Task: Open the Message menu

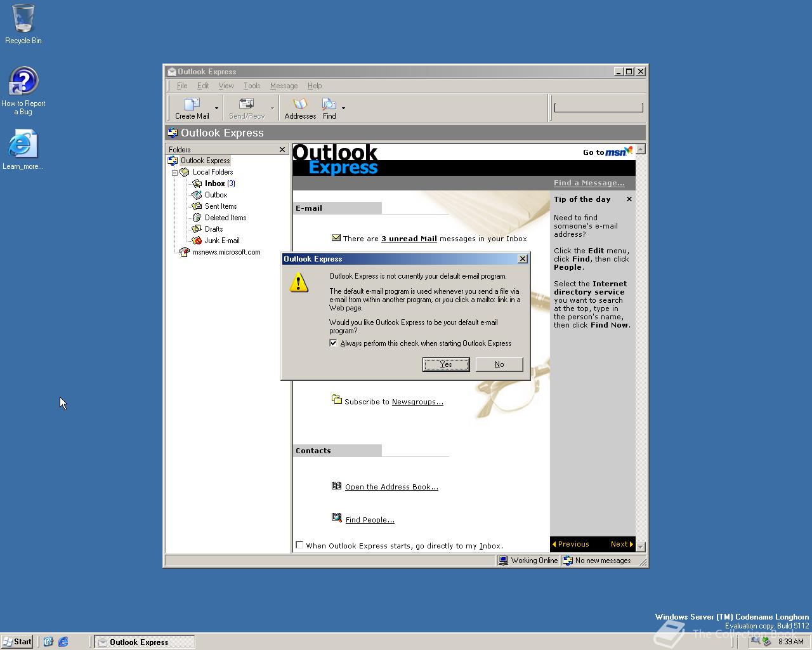Action: (284, 86)
